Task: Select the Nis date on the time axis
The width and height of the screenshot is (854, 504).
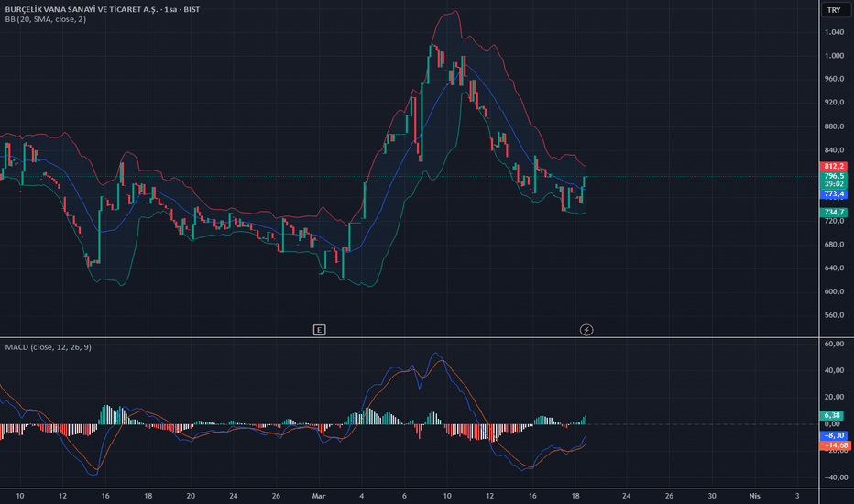Action: (x=754, y=496)
